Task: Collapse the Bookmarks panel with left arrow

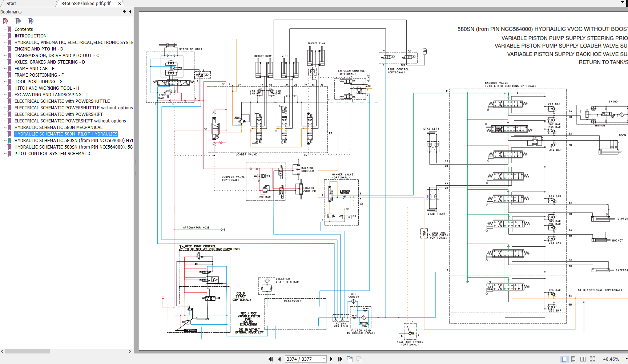Action: point(130,12)
